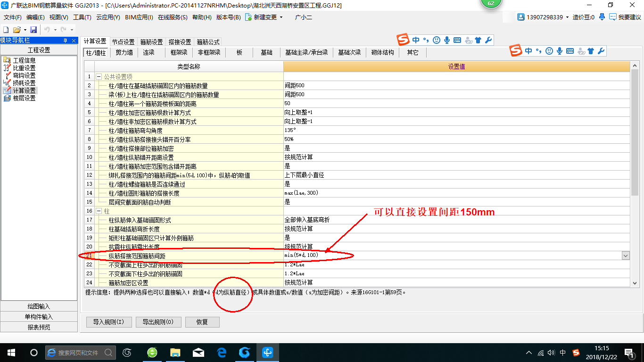Select the 框架梁 component tab

coord(179,52)
